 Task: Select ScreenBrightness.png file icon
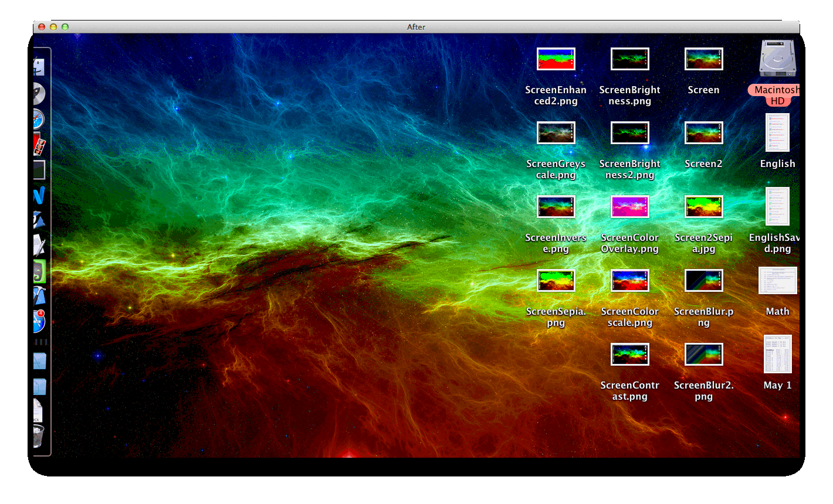[629, 59]
